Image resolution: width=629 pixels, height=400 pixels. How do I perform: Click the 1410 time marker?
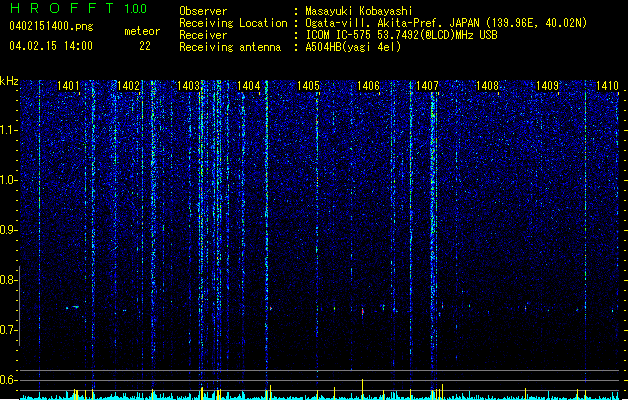[x=607, y=86]
